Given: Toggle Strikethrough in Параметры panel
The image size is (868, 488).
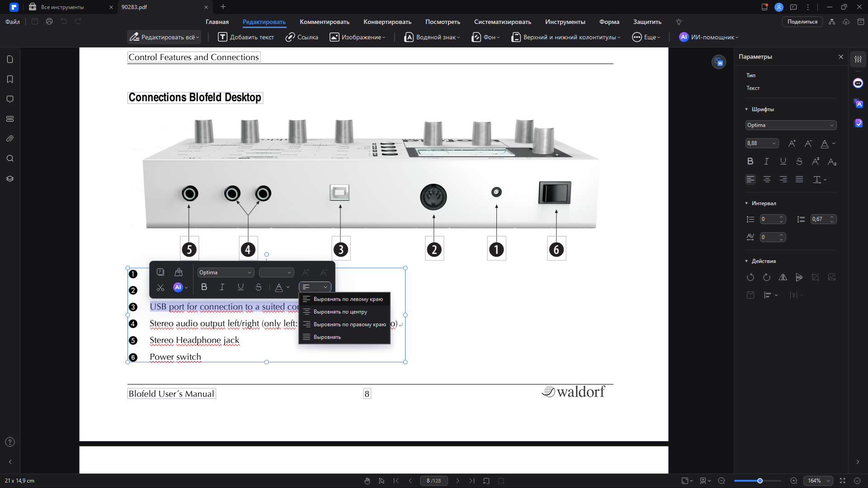Looking at the screenshot, I should [x=799, y=161].
